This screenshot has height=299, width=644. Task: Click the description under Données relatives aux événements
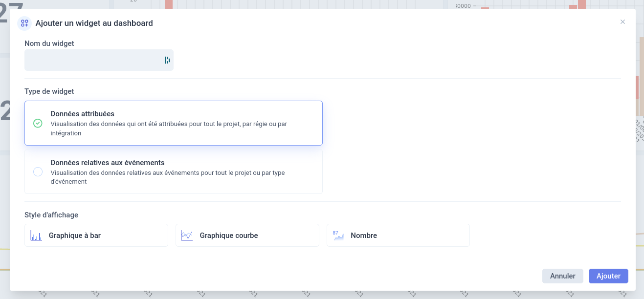coord(168,177)
